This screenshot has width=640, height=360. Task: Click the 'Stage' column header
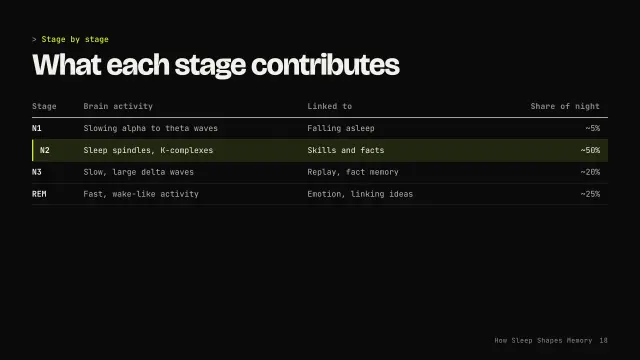click(44, 106)
